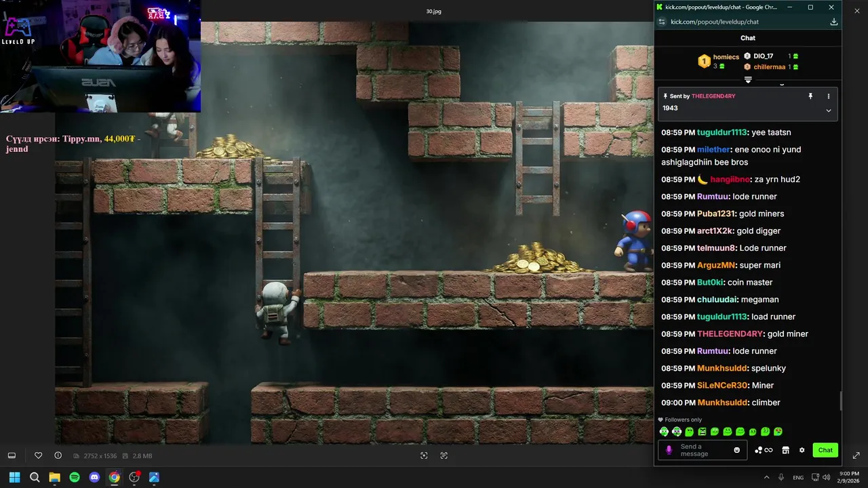
Task: Click tuguldur1113 name beside 'yee taatsn'
Action: (722, 133)
